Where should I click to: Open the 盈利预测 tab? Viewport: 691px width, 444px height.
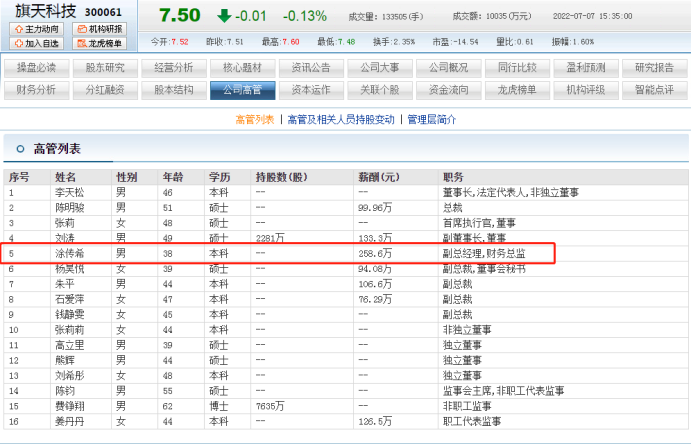pos(586,68)
